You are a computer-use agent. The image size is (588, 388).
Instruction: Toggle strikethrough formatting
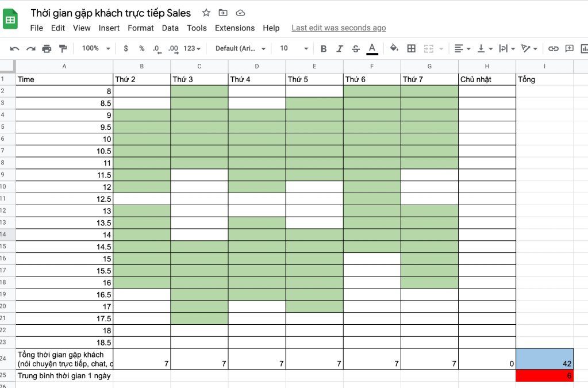pos(356,48)
